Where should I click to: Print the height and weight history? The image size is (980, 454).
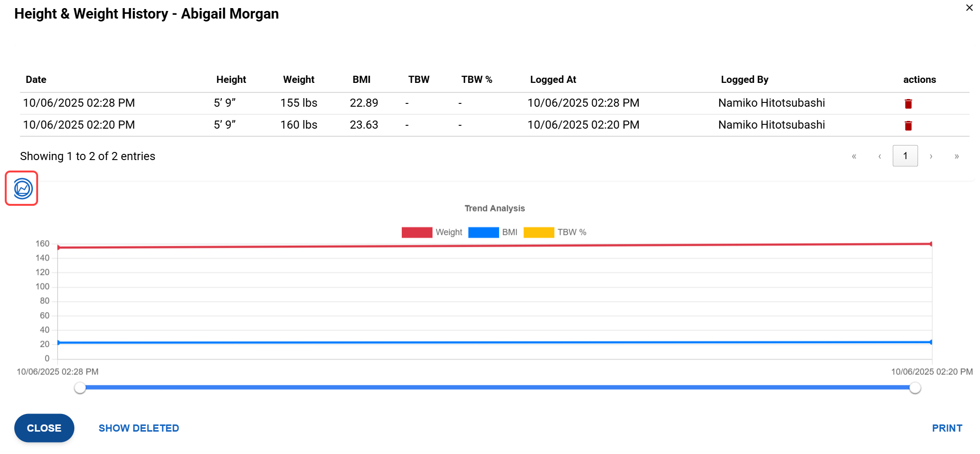click(x=947, y=428)
